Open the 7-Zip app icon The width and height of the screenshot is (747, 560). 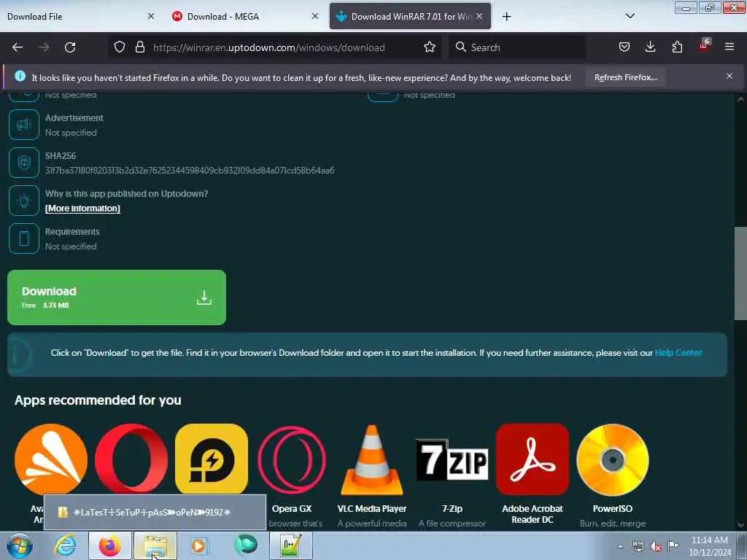point(452,459)
